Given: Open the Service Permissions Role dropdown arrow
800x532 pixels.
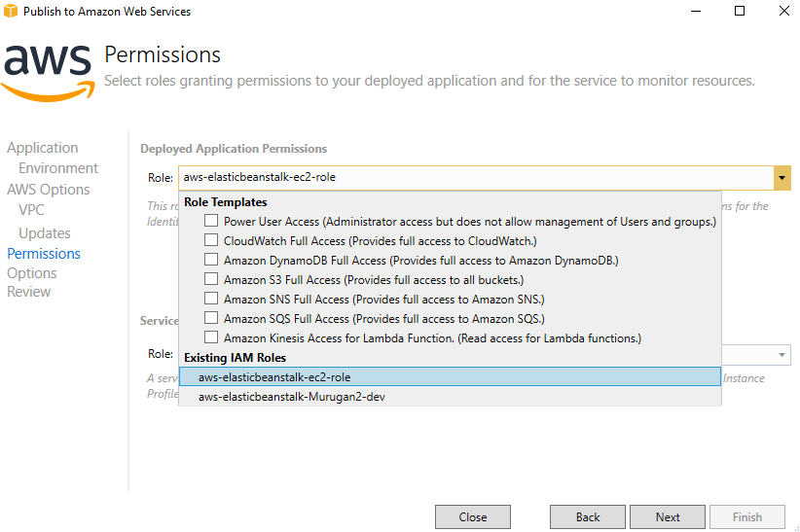Looking at the screenshot, I should pyautogui.click(x=782, y=354).
